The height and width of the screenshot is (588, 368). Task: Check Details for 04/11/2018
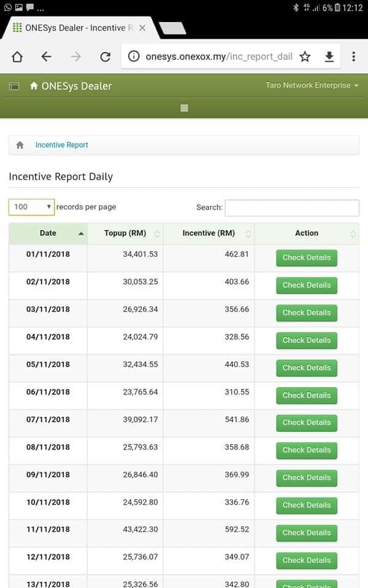(x=307, y=341)
